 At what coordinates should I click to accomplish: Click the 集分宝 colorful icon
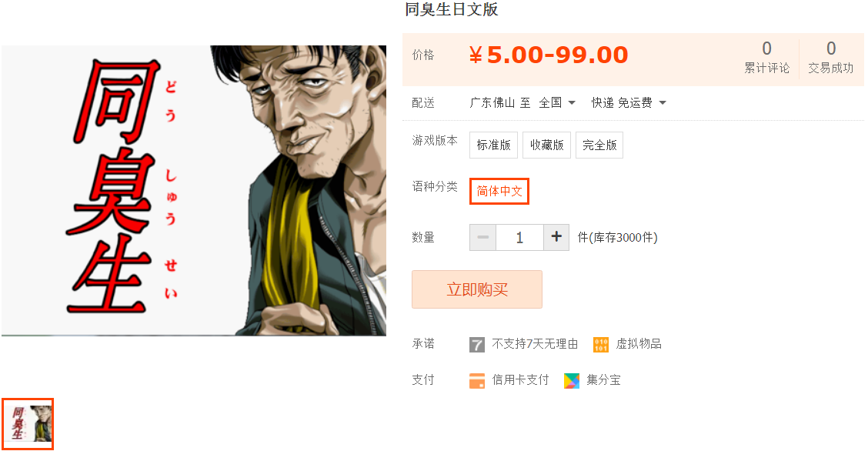point(571,381)
